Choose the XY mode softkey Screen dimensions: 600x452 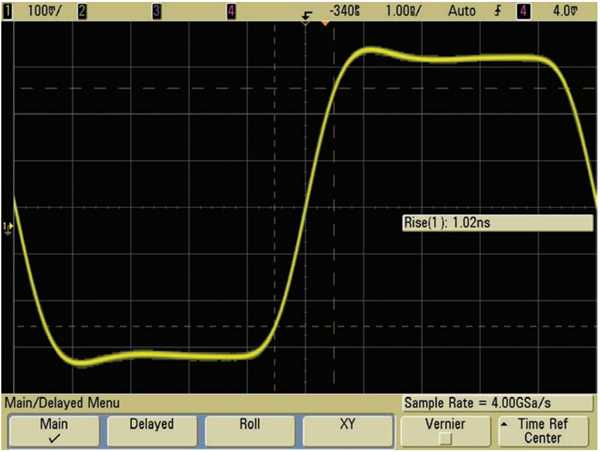tap(347, 431)
